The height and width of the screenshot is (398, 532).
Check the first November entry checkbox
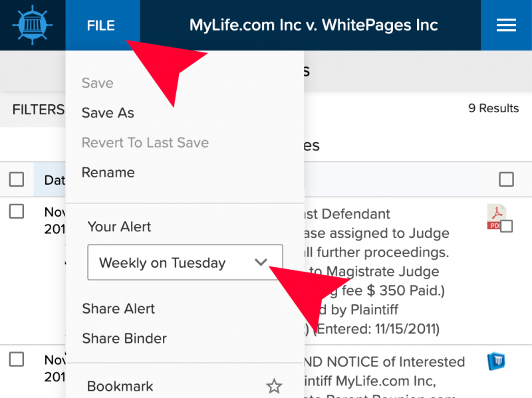pyautogui.click(x=17, y=212)
